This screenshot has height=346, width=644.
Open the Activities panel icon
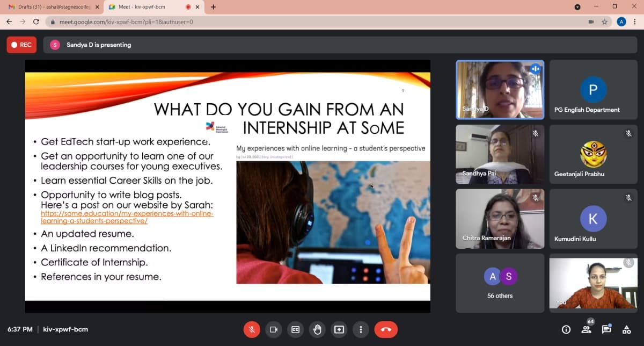point(626,329)
